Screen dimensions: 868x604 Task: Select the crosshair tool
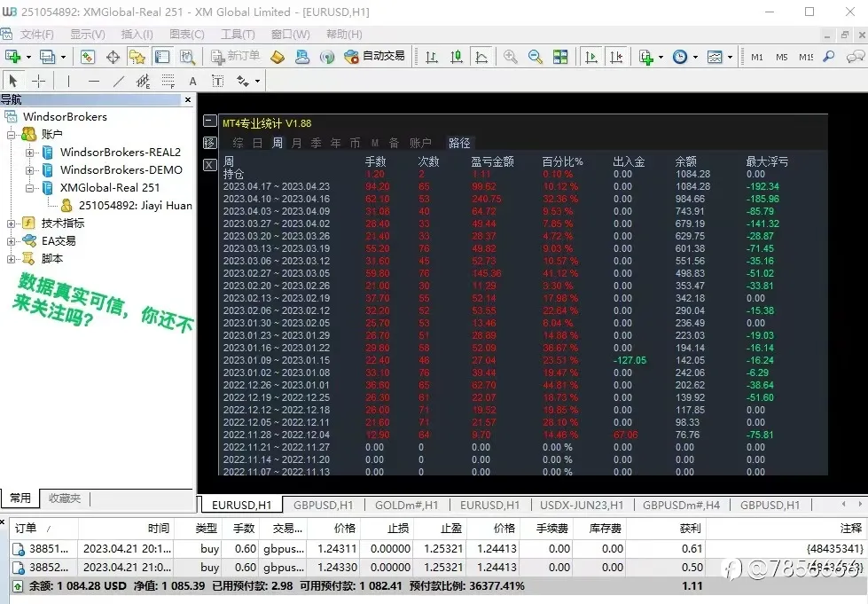click(x=38, y=82)
